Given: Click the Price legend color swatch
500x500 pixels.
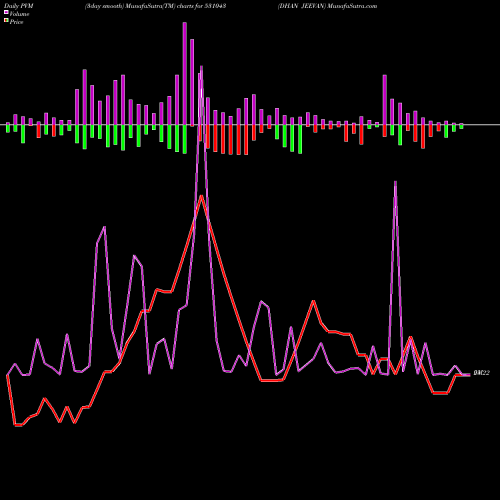Looking at the screenshot, I should [6, 21].
